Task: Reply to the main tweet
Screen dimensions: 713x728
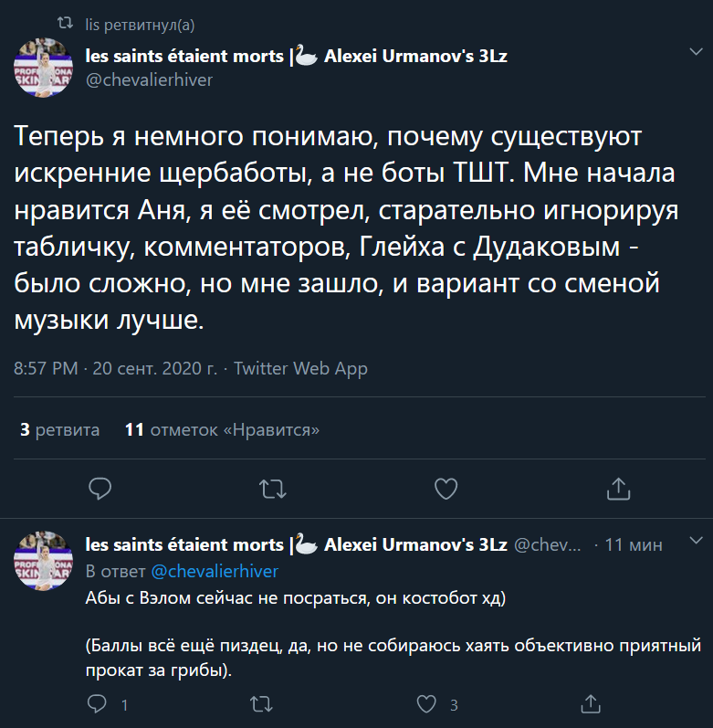Action: tap(100, 489)
